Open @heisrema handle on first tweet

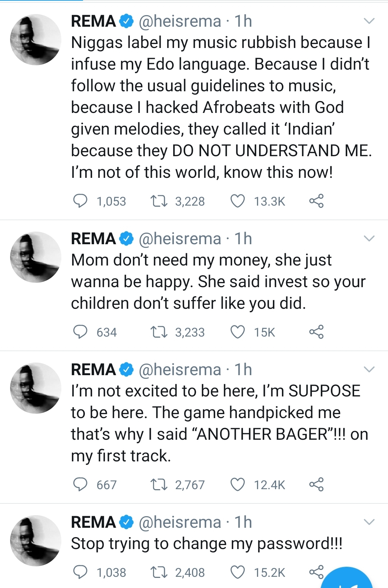(180, 21)
